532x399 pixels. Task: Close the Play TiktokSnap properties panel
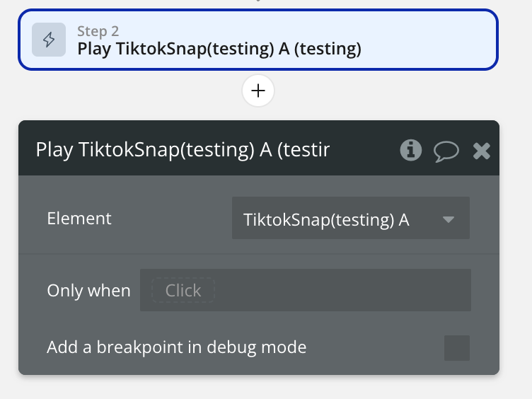(482, 151)
